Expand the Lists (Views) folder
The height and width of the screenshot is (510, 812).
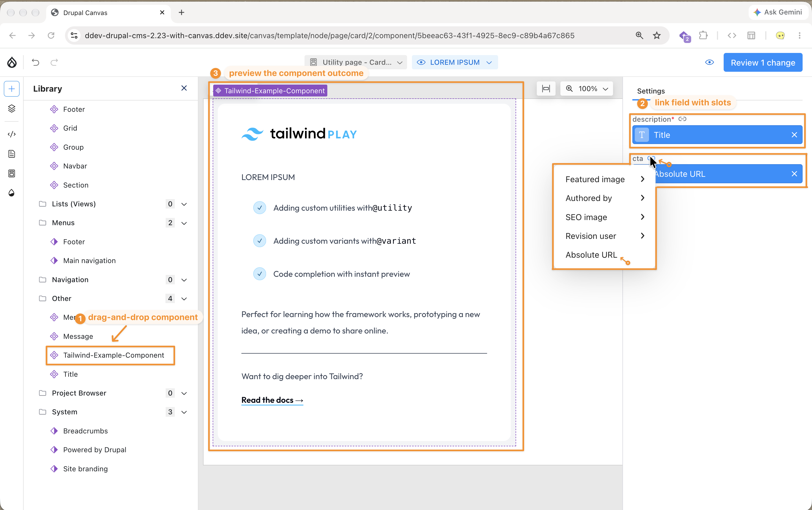coord(184,204)
